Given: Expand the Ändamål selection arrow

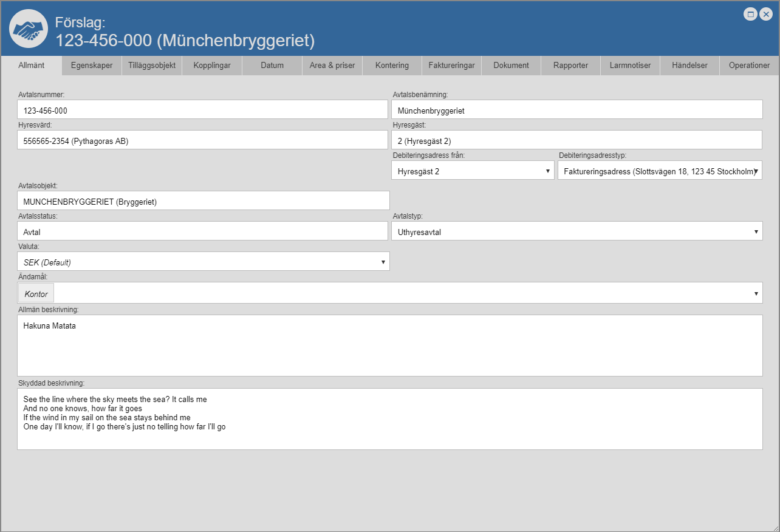Looking at the screenshot, I should coord(756,293).
